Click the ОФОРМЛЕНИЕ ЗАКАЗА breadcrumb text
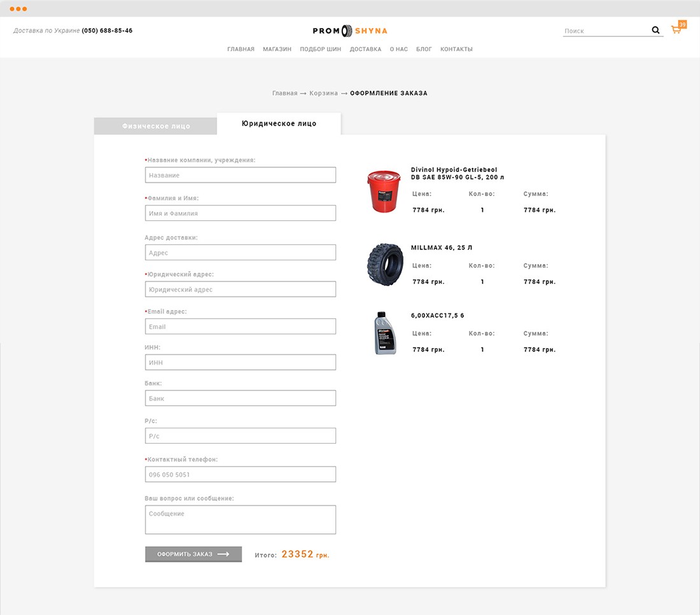The width and height of the screenshot is (700, 615). point(388,94)
